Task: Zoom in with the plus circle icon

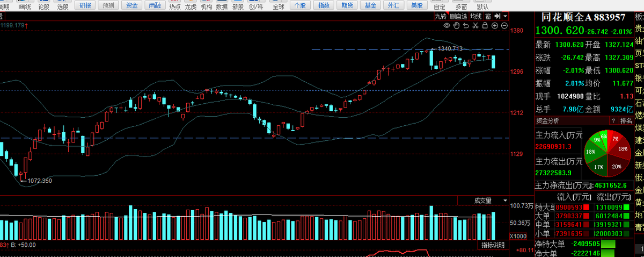Action: click(x=495, y=25)
